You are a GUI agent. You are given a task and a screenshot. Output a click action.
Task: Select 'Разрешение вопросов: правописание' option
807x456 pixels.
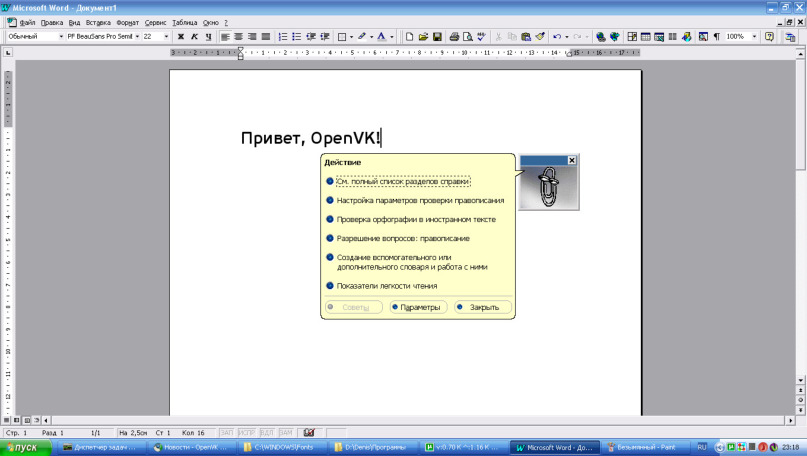[403, 238]
